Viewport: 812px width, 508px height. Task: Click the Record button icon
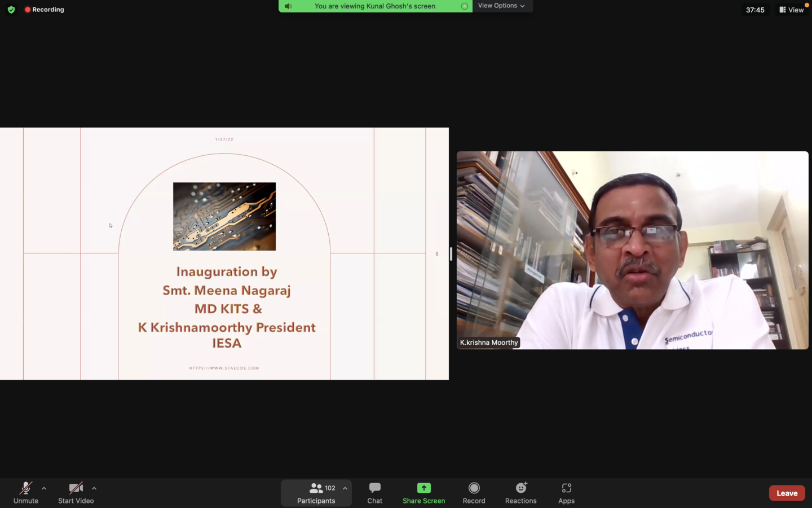[x=474, y=488]
